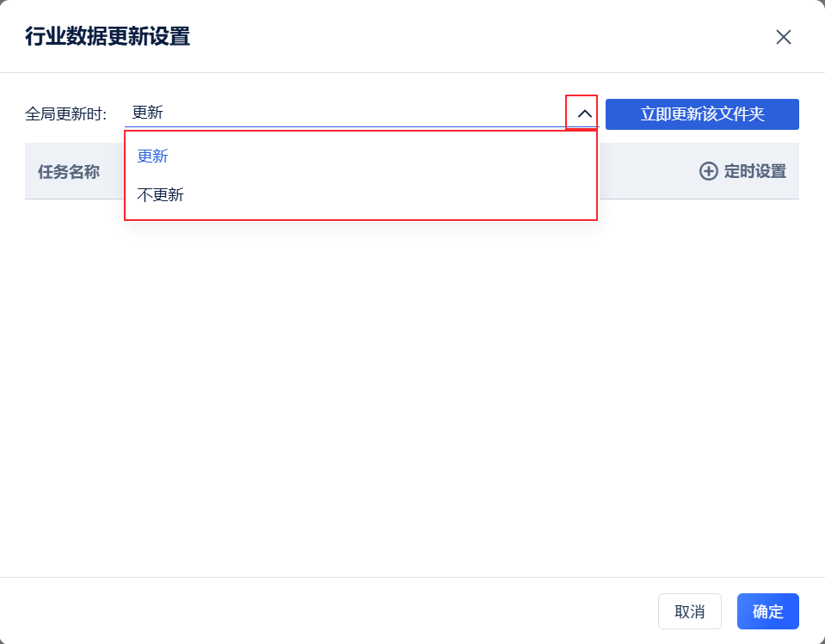The height and width of the screenshot is (644, 825).
Task: Click the 取消 button
Action: (x=689, y=611)
